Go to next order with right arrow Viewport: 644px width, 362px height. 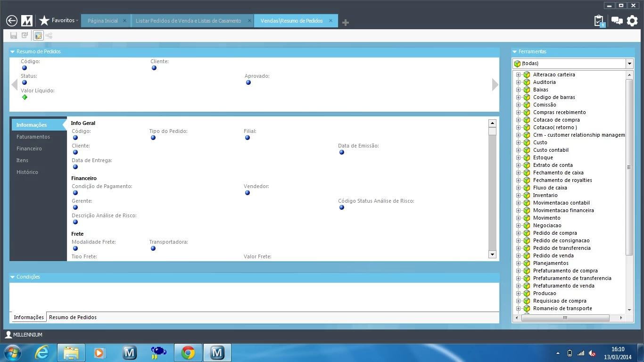495,84
